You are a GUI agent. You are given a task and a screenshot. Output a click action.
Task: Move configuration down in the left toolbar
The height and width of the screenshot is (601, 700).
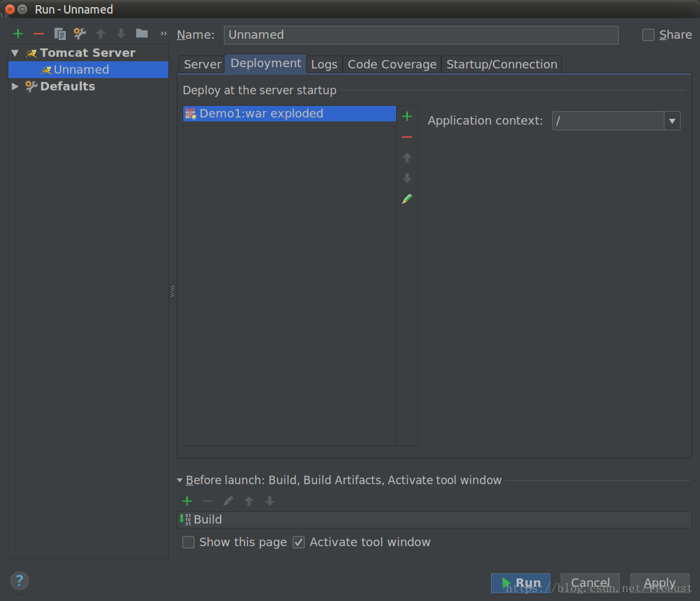coord(121,34)
